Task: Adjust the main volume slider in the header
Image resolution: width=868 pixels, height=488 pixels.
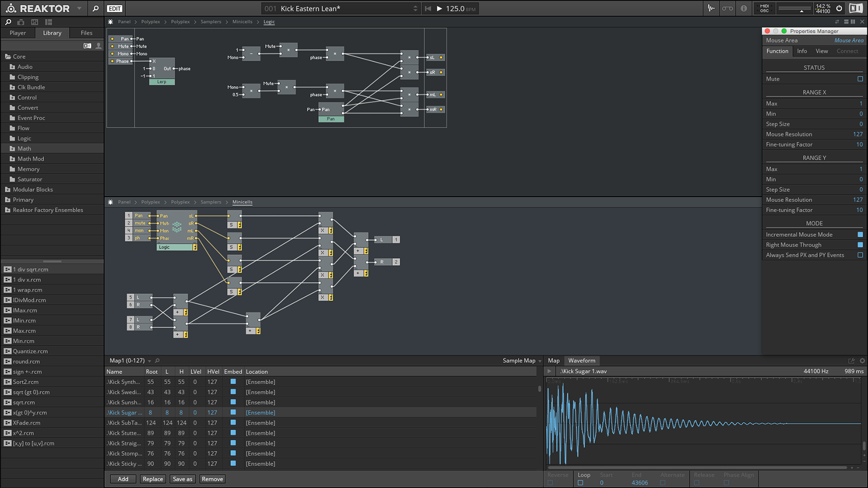Action: [796, 8]
